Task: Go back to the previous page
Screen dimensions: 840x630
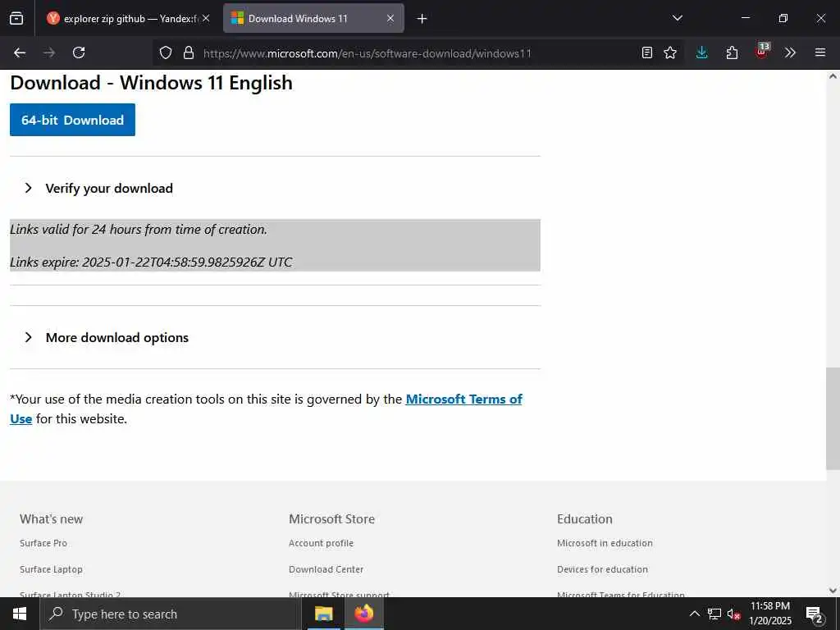Action: point(20,52)
